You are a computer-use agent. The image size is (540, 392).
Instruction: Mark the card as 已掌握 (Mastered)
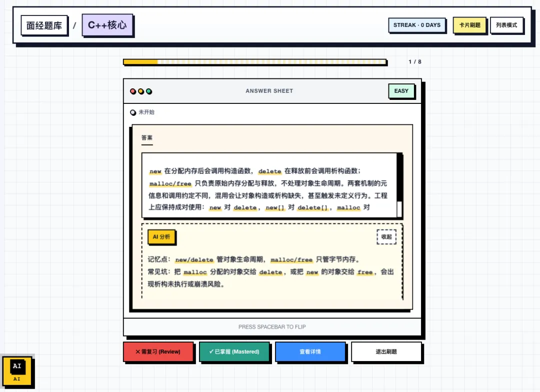[234, 352]
